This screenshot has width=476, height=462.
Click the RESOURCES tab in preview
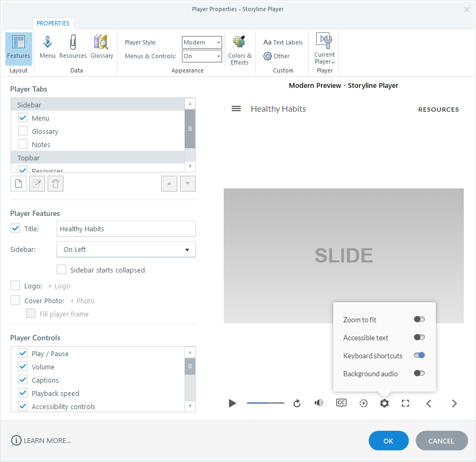tap(438, 110)
